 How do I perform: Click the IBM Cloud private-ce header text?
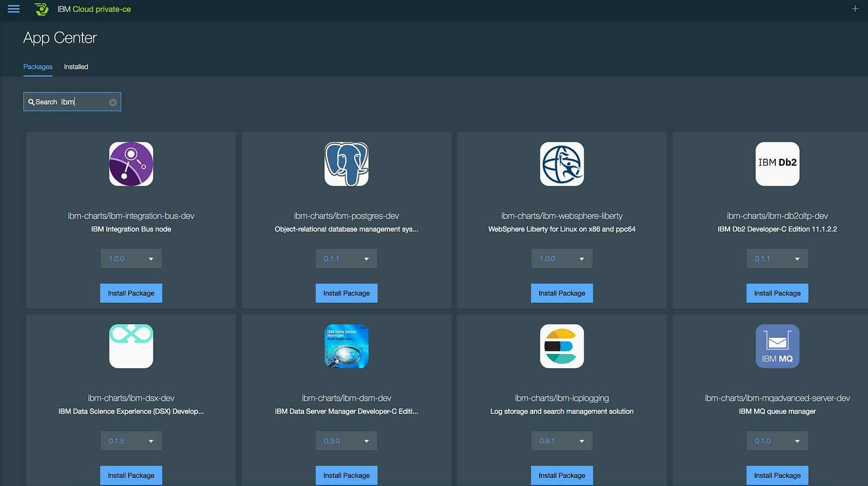point(94,9)
